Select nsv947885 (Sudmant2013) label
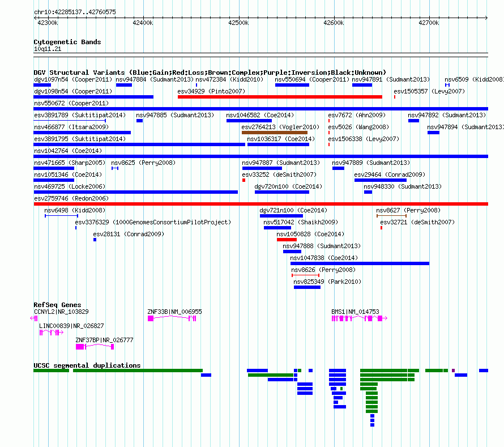This screenshot has width=504, height=447. click(x=175, y=115)
